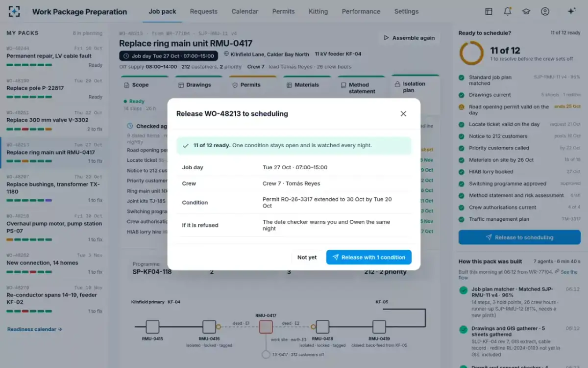This screenshot has height=368, width=588.
Task: Click the Standard job plan matched check icon
Action: coord(462,78)
